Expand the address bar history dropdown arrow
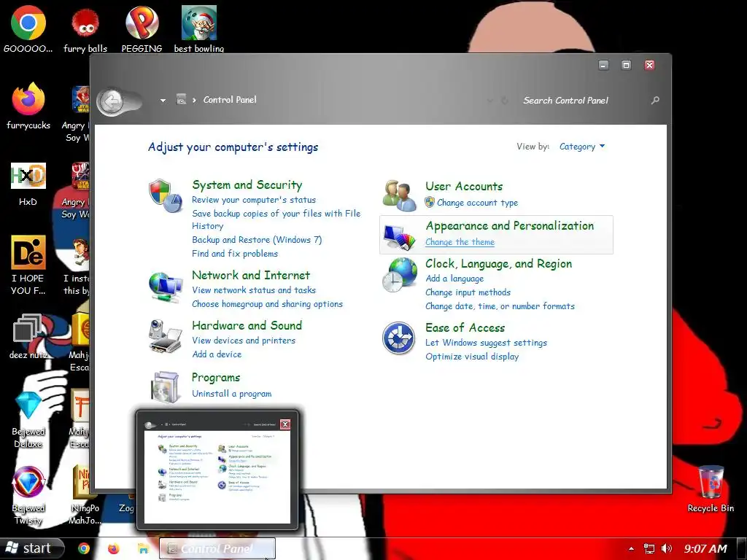Screen dimensions: 747x560 [163, 101]
